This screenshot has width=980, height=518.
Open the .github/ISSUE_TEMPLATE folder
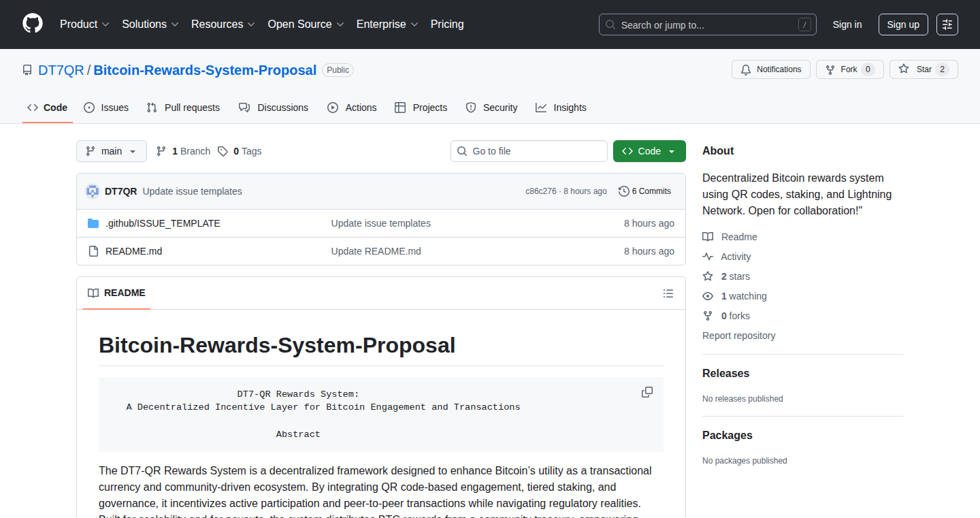[x=163, y=223]
